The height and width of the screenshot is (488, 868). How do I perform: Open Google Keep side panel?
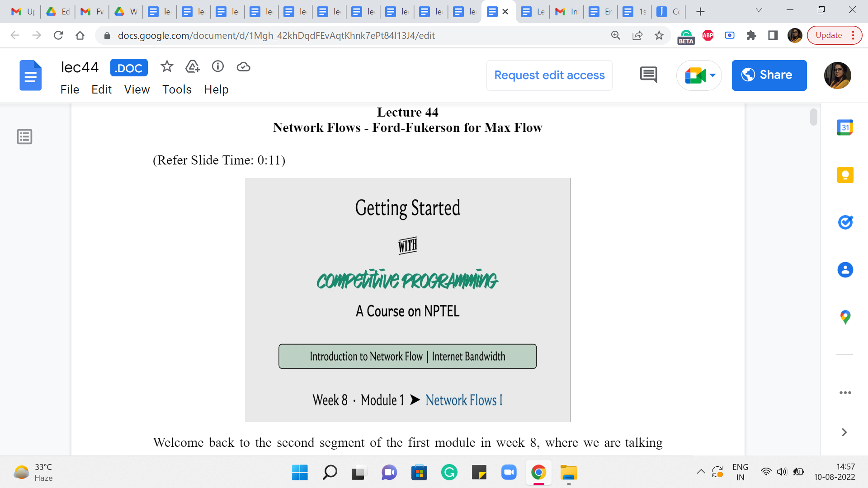pyautogui.click(x=845, y=175)
